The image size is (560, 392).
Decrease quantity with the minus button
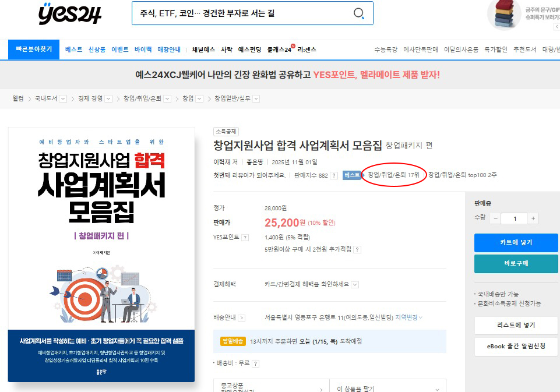(x=495, y=219)
